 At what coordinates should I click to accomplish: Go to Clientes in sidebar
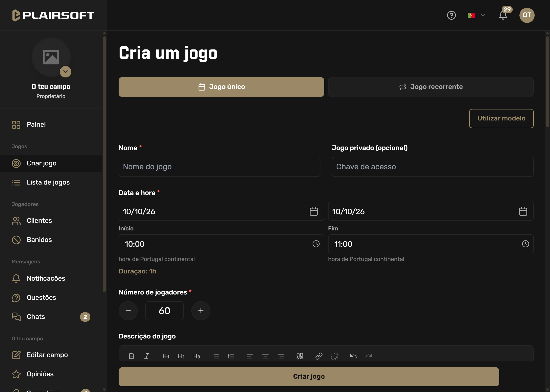[x=51, y=221]
